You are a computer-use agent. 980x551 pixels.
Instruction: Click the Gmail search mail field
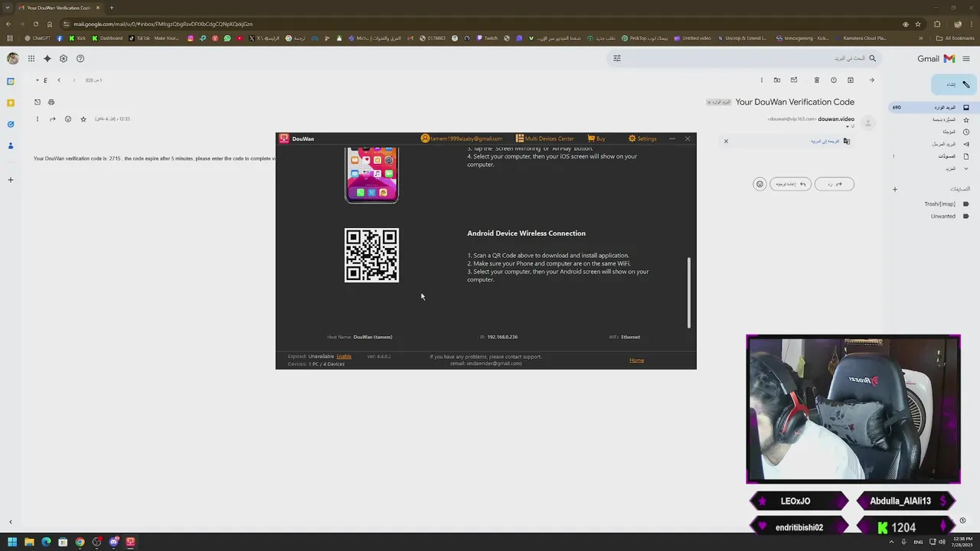[x=743, y=58]
